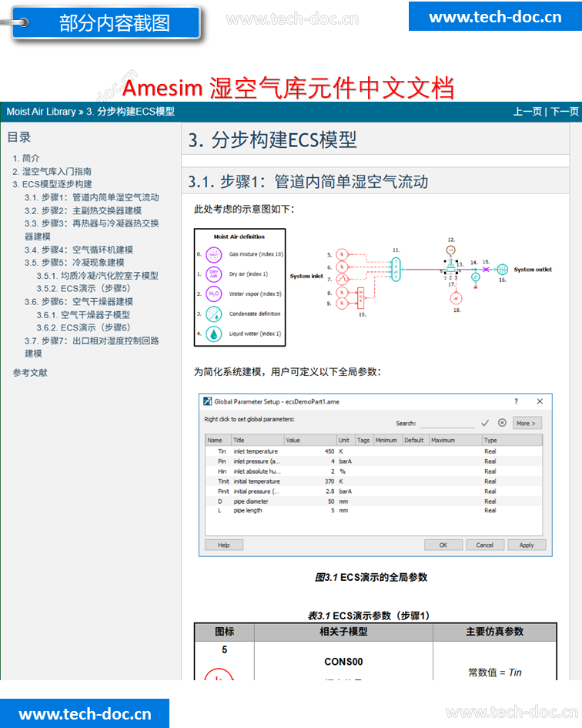
Task: Close the Global Parameter Setup dialog
Action: point(540,401)
